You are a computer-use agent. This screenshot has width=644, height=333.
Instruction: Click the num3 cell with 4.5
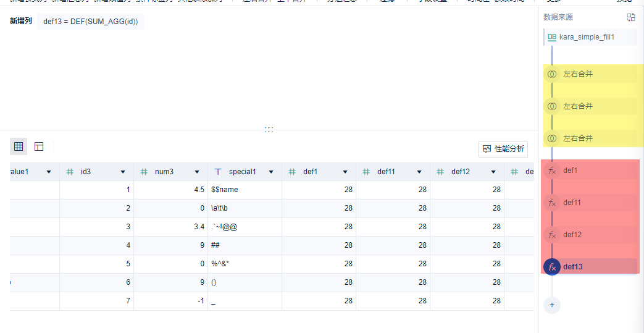pyautogui.click(x=171, y=190)
